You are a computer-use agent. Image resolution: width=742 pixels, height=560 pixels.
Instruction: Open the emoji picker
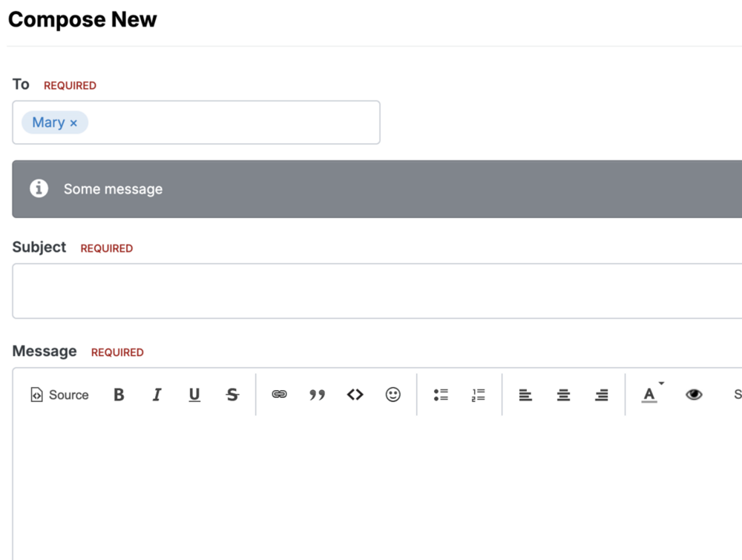pyautogui.click(x=393, y=395)
